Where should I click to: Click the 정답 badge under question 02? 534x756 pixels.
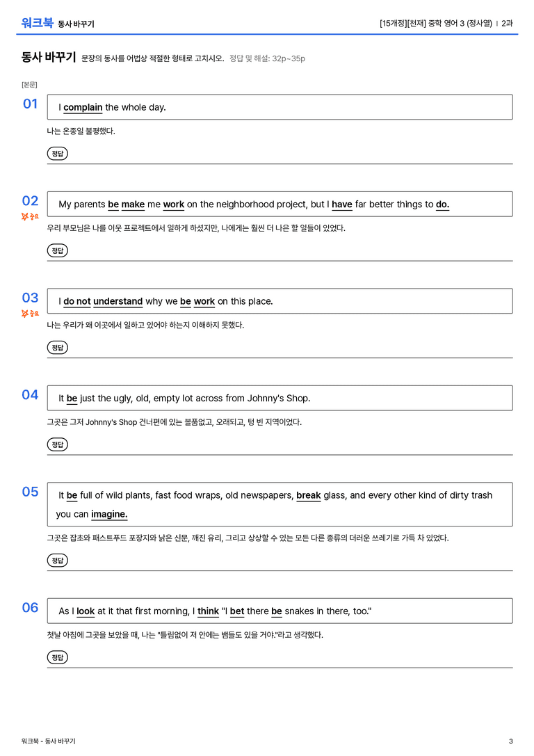click(57, 250)
